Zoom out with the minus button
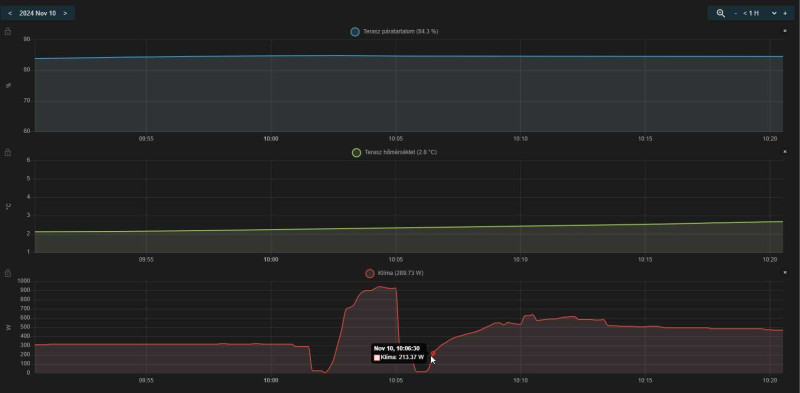 click(x=735, y=13)
